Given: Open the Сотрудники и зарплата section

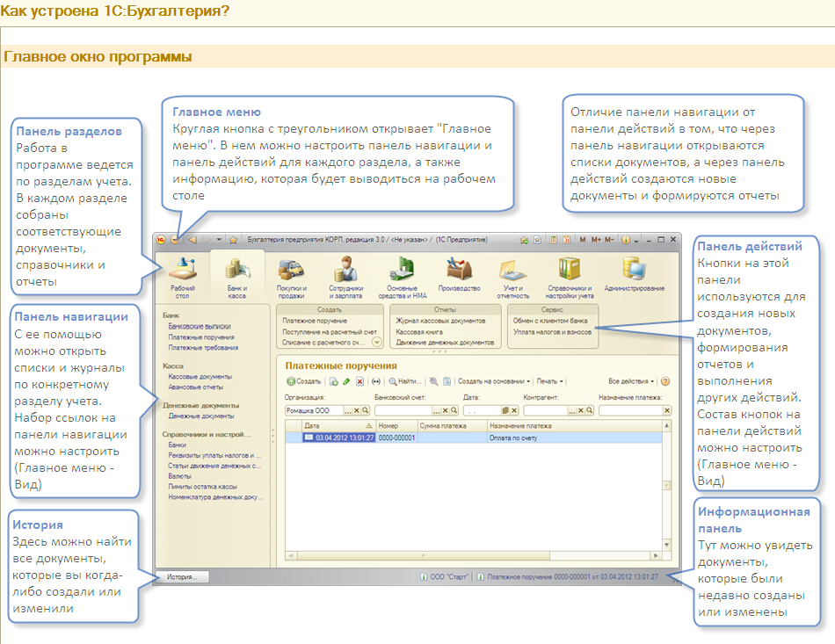Looking at the screenshot, I should pos(345,277).
